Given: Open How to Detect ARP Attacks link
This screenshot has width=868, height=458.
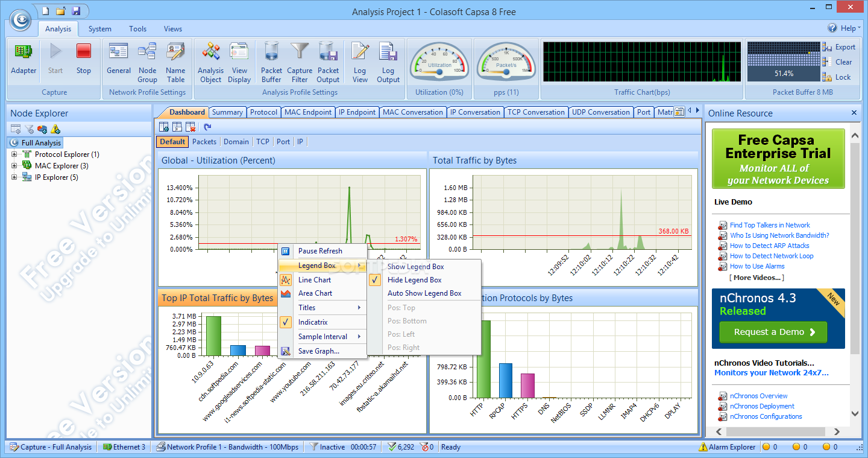Looking at the screenshot, I should tap(769, 246).
